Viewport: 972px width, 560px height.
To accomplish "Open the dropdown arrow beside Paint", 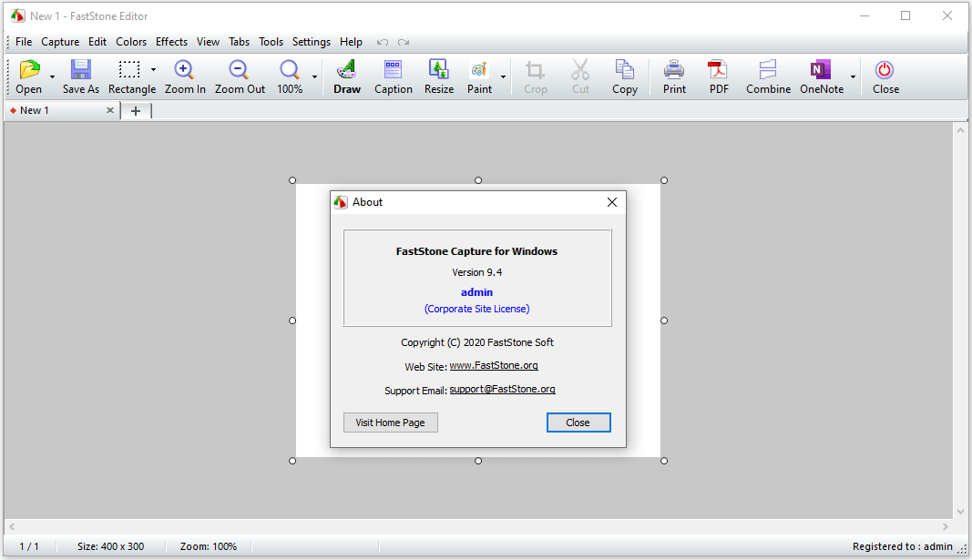I will coord(503,76).
